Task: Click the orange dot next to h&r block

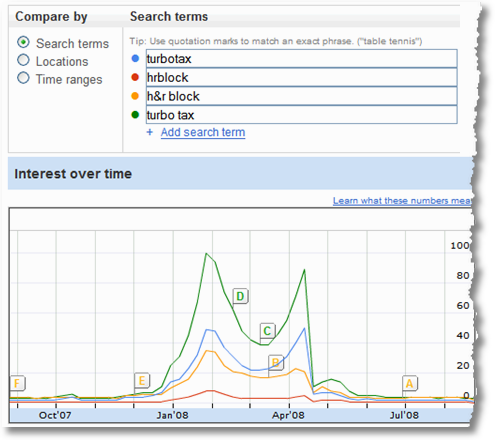Action: 135,96
